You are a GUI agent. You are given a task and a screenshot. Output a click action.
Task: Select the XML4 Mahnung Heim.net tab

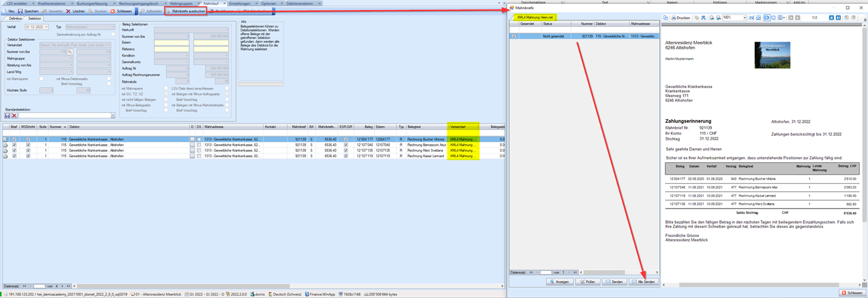[534, 17]
